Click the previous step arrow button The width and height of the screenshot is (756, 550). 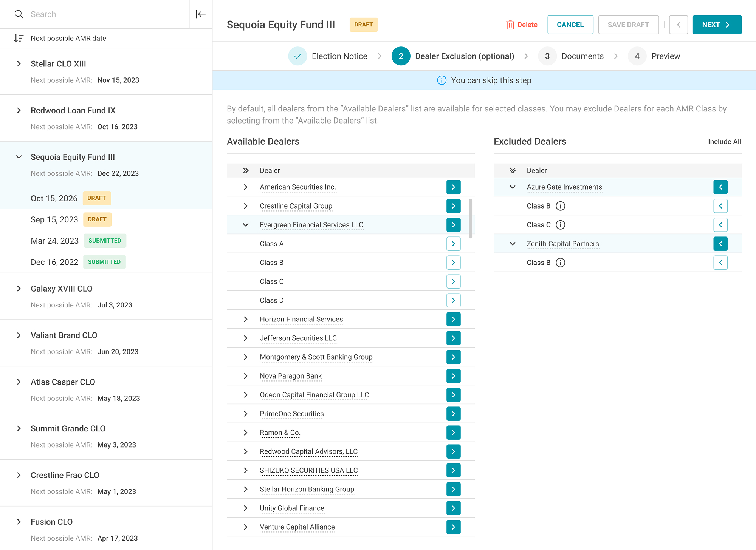(x=679, y=25)
